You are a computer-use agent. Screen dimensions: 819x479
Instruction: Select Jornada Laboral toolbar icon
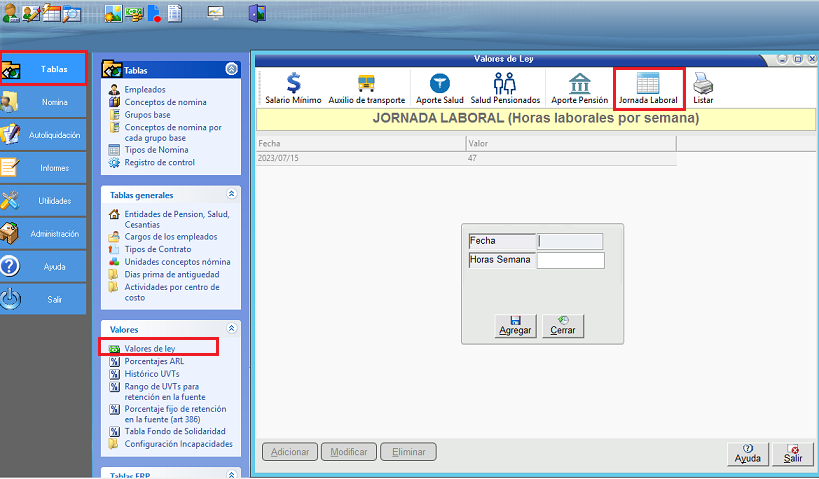point(648,88)
